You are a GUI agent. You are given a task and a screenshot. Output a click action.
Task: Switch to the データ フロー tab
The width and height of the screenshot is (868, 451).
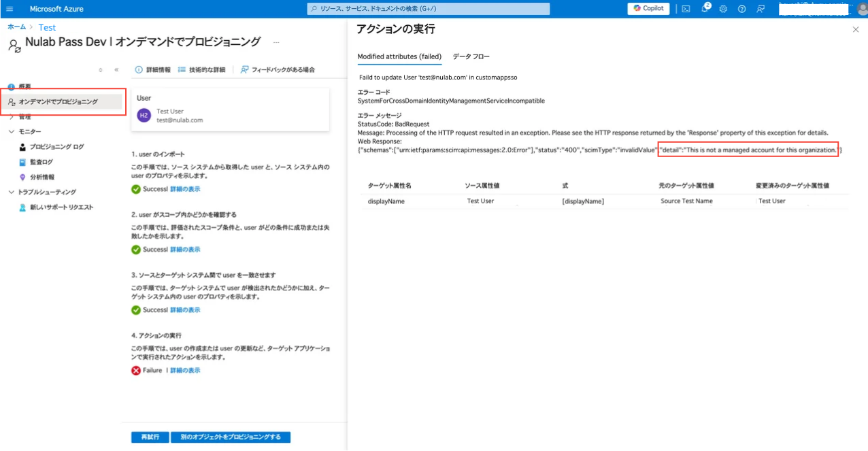[471, 56]
